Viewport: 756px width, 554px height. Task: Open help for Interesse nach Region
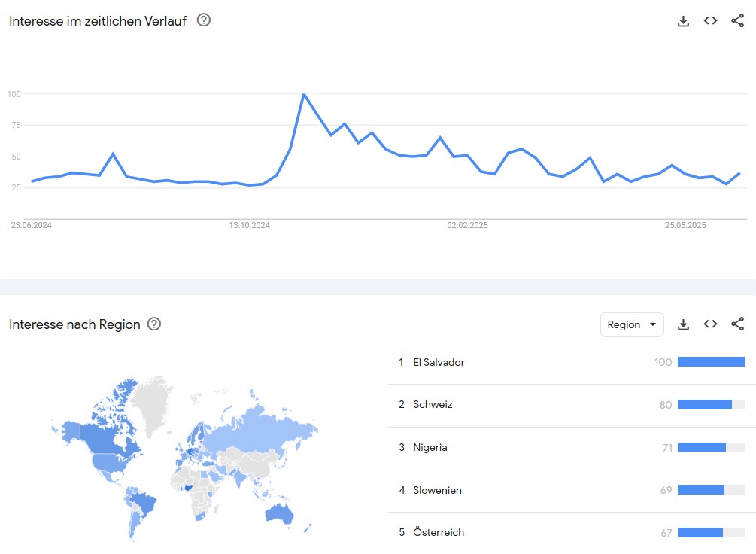tap(153, 324)
